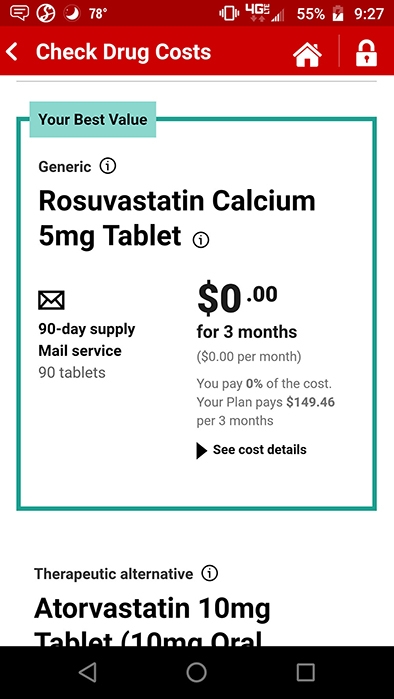The height and width of the screenshot is (699, 394).
Task: Open info icon next to Generic
Action: click(107, 166)
